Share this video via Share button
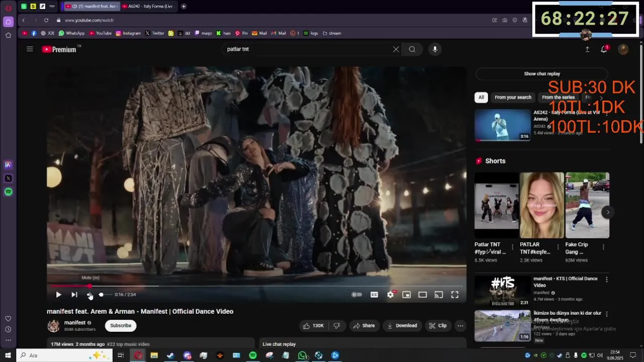The image size is (644, 362). (364, 326)
